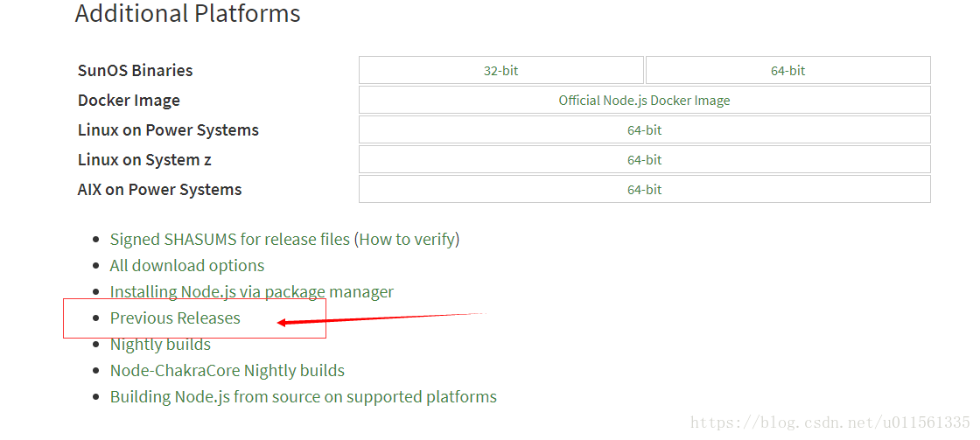Open Installing Node.js via package manager

252,292
